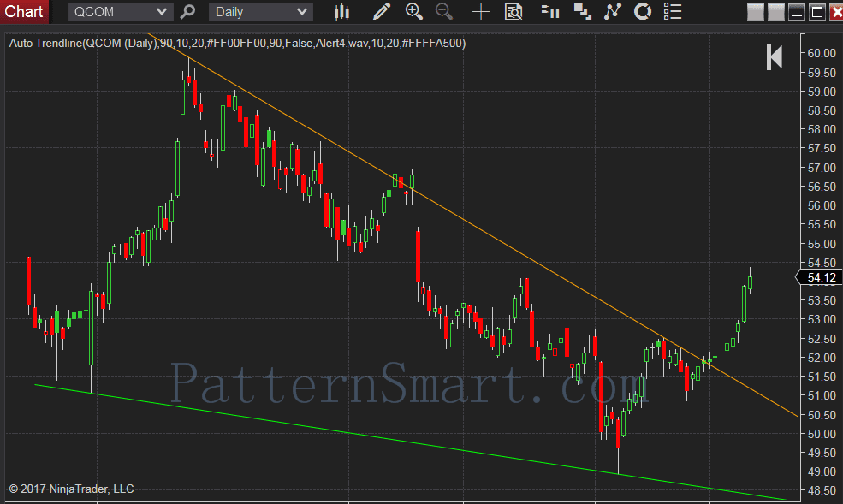Click the zoom out magnifier
This screenshot has width=843, height=504.
click(444, 11)
